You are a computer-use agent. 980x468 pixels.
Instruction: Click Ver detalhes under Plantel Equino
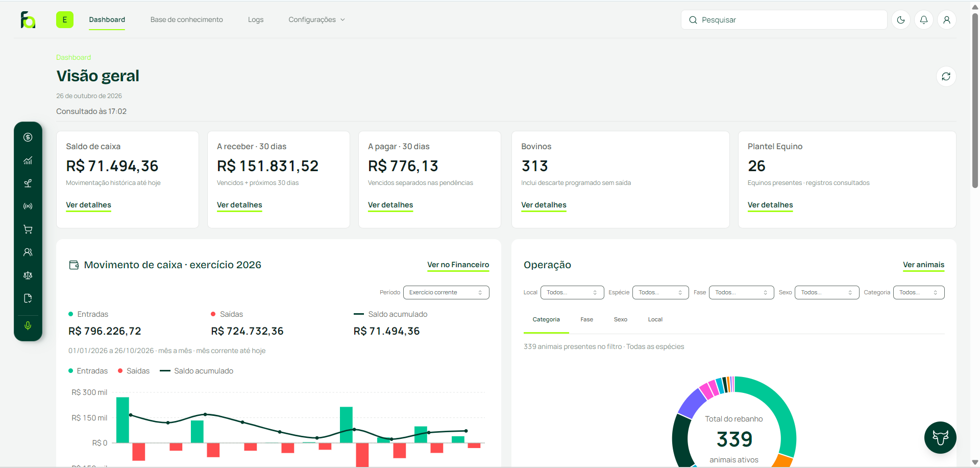(771, 205)
